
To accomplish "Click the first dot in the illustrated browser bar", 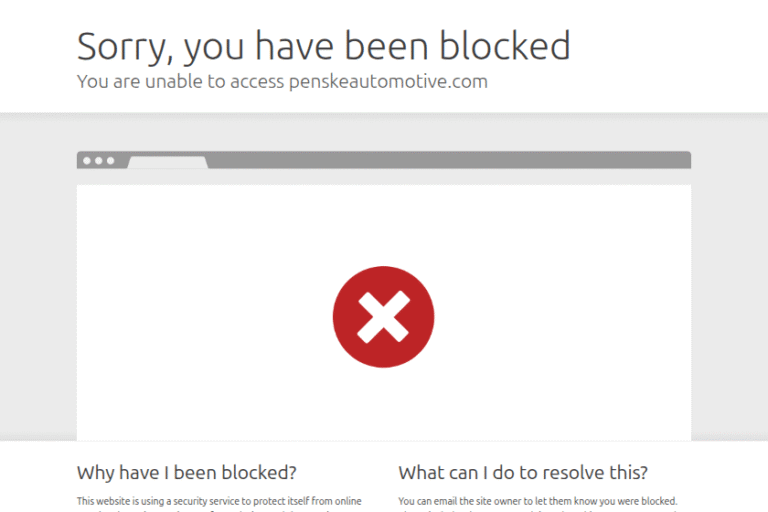I will point(88,160).
